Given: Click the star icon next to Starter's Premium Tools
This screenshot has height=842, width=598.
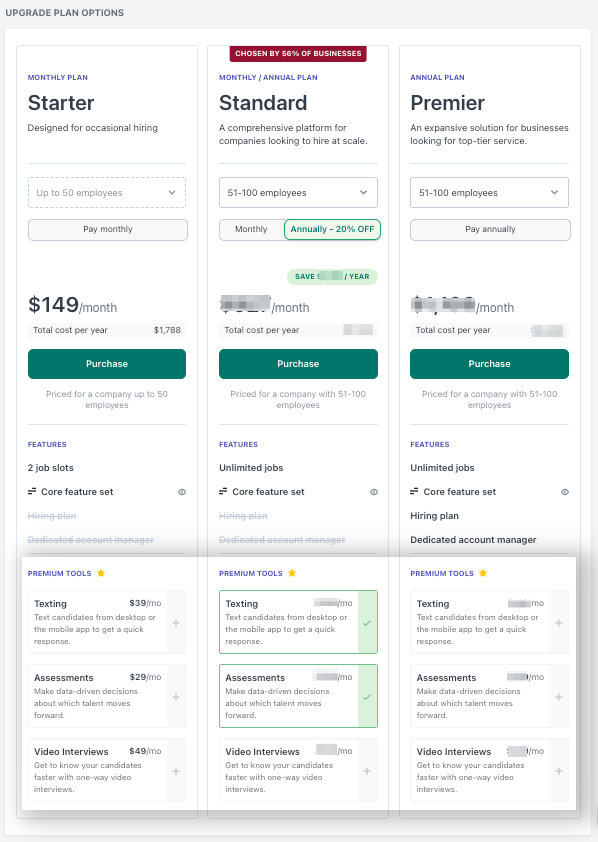Looking at the screenshot, I should (99, 572).
